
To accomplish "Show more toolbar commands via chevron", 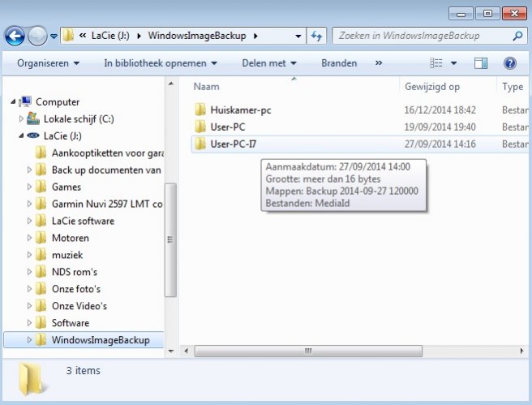I will coord(379,63).
